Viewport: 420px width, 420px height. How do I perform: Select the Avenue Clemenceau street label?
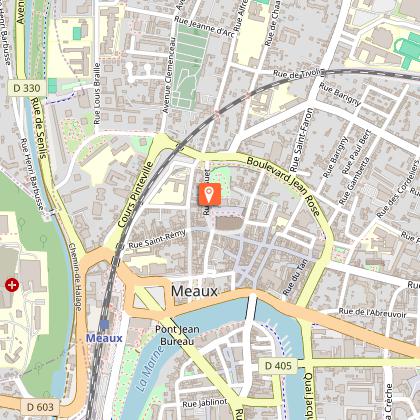[169, 75]
